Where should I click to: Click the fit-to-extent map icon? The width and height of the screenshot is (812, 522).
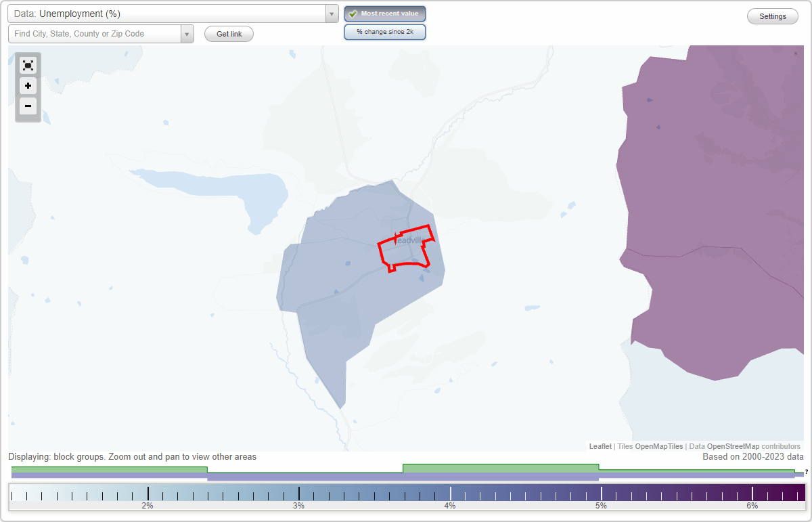(28, 65)
